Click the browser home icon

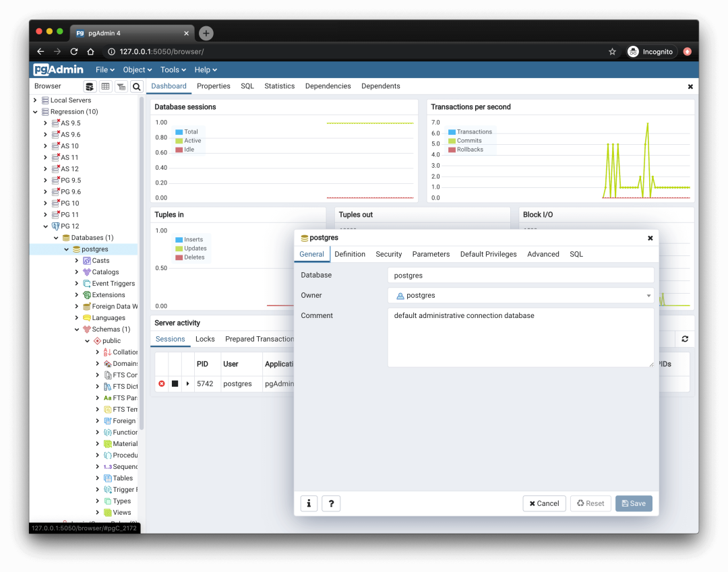(x=90, y=51)
